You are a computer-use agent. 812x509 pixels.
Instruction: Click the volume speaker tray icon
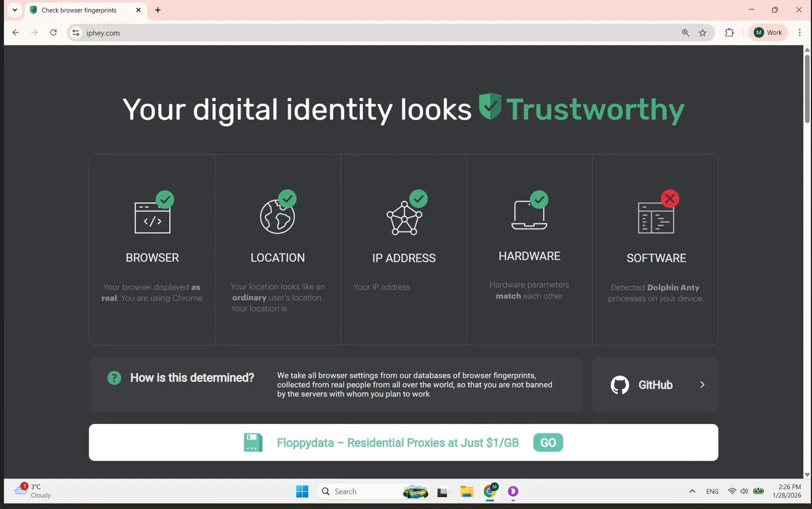pyautogui.click(x=744, y=491)
